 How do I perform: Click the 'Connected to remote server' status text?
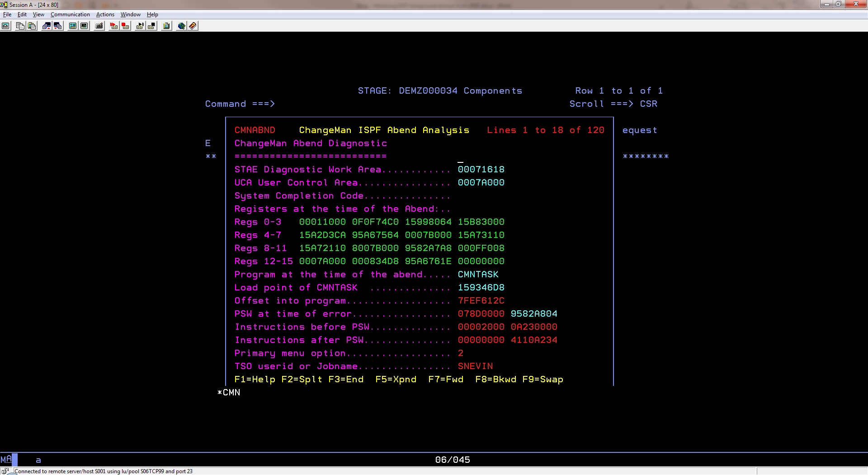point(104,471)
